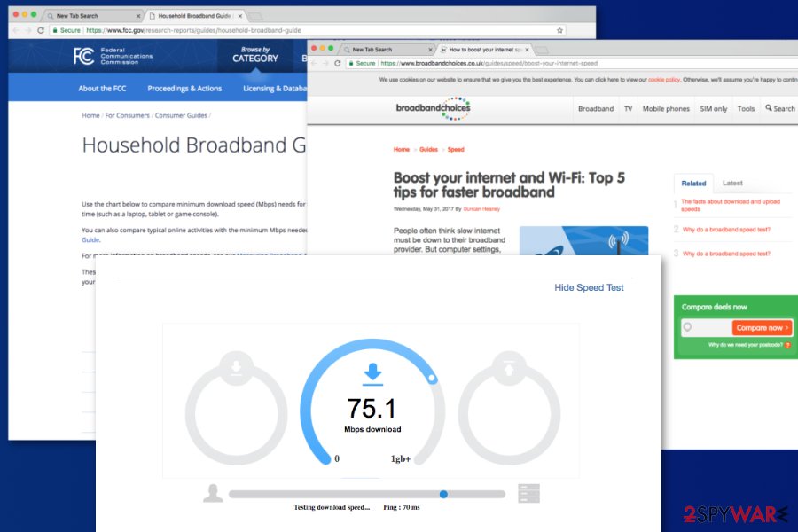Image resolution: width=798 pixels, height=532 pixels.
Task: Open About the FCC menu item
Action: pos(102,88)
